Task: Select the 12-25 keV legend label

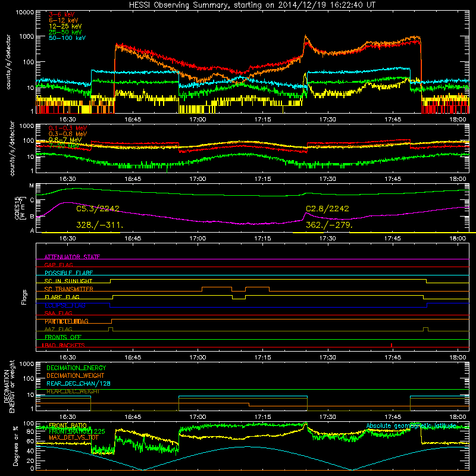Action: (x=65, y=26)
